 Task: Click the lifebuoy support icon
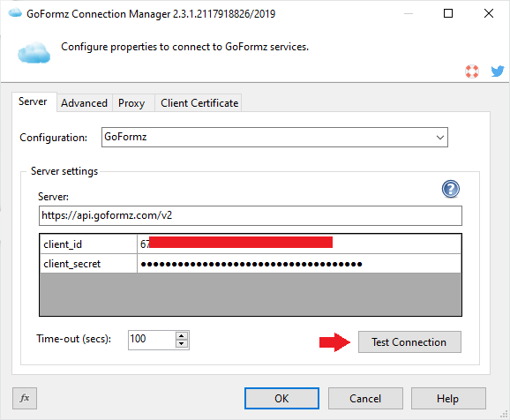[472, 71]
